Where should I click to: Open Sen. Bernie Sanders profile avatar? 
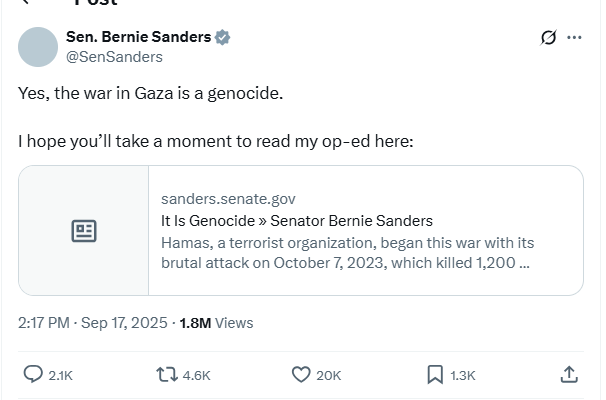tap(38, 47)
